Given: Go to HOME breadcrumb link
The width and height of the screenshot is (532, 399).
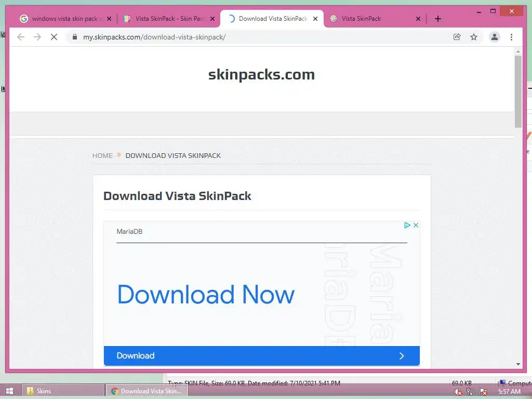Looking at the screenshot, I should pos(102,155).
